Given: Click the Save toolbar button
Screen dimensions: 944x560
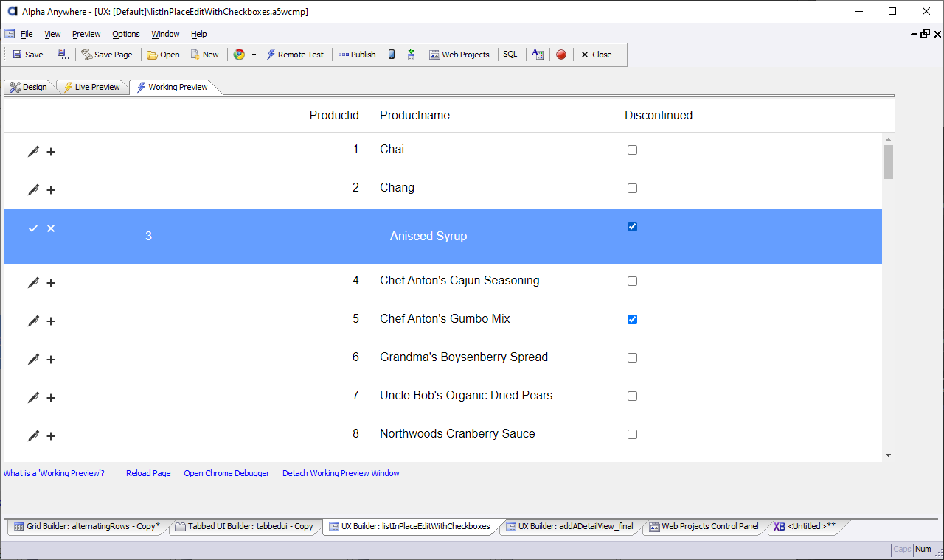Looking at the screenshot, I should (28, 55).
